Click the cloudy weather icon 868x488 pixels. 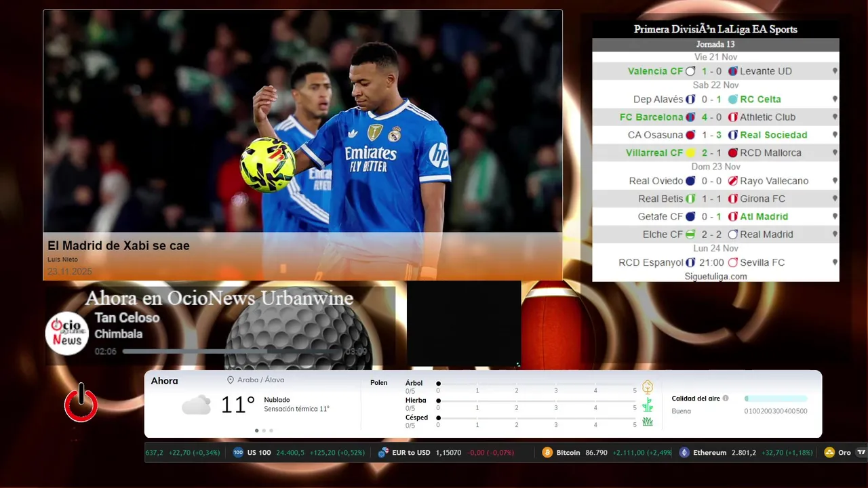196,405
